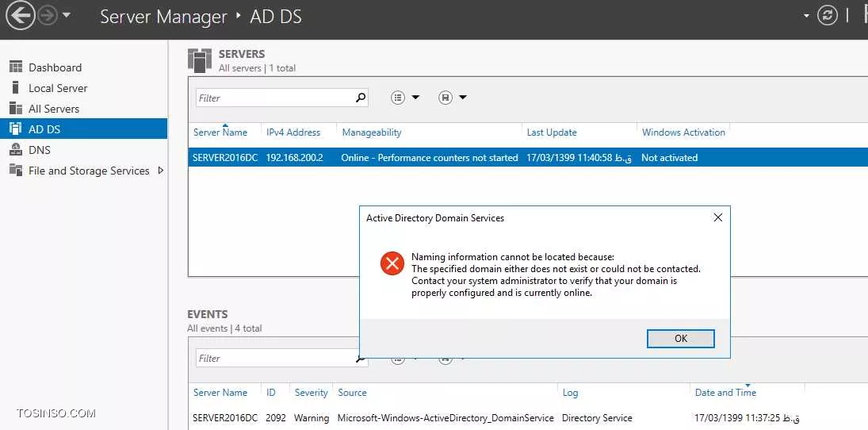868x430 pixels.
Task: Click the SERVERS tile icon
Action: (199, 60)
